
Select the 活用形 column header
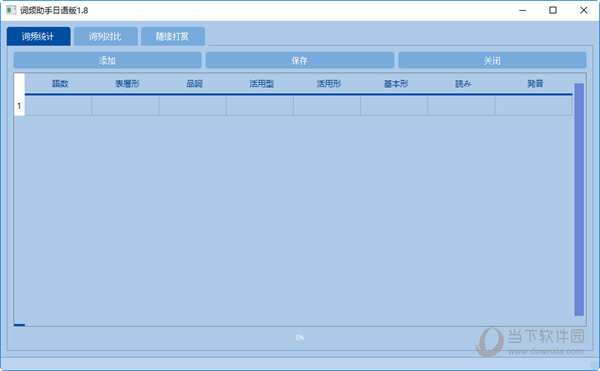[x=327, y=83]
